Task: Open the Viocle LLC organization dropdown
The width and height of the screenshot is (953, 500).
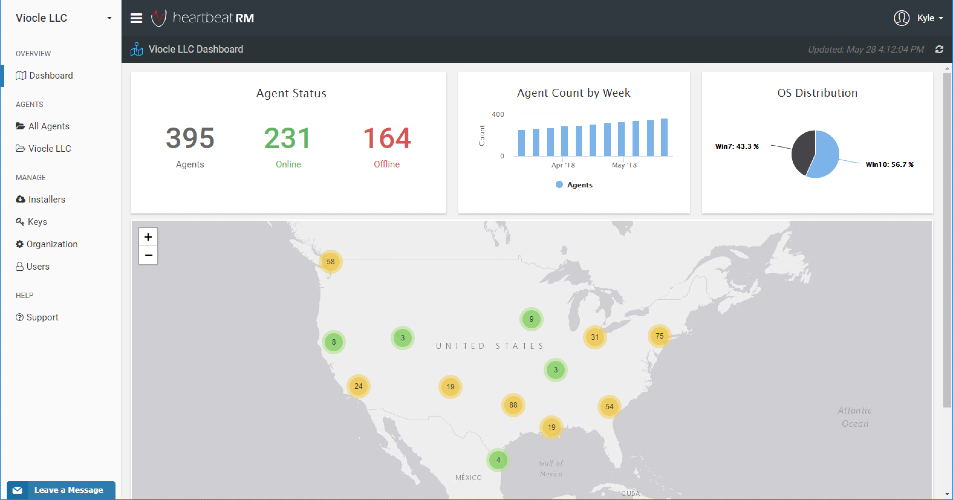Action: 63,18
